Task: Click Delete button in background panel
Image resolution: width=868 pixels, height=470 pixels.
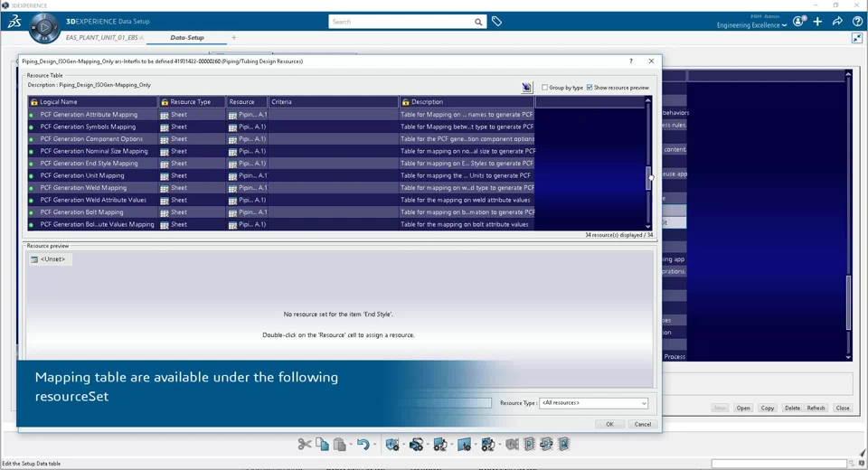Action: pyautogui.click(x=792, y=408)
